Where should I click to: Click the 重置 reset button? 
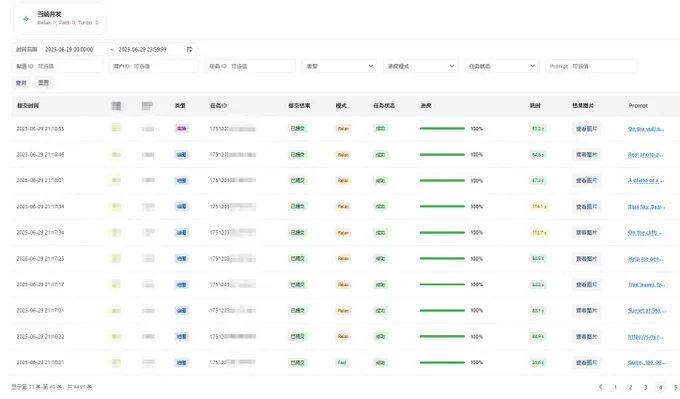tap(43, 82)
